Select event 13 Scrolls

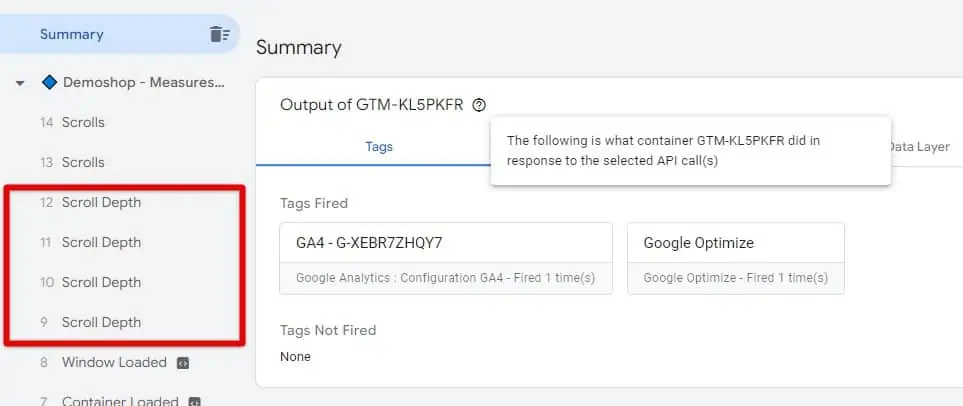[83, 162]
